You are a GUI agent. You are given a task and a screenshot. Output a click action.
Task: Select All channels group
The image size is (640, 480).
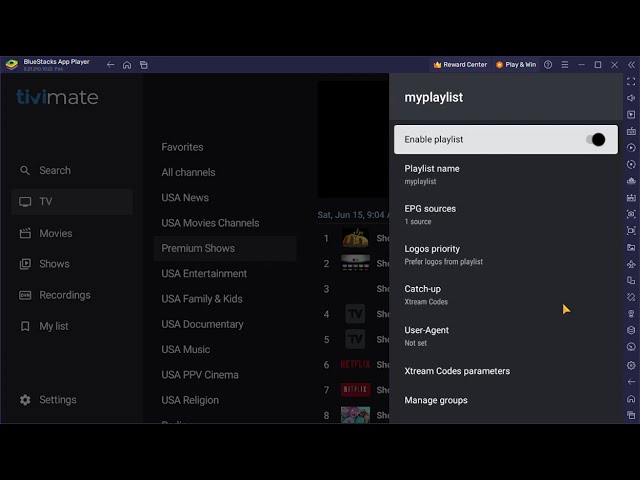point(225,172)
